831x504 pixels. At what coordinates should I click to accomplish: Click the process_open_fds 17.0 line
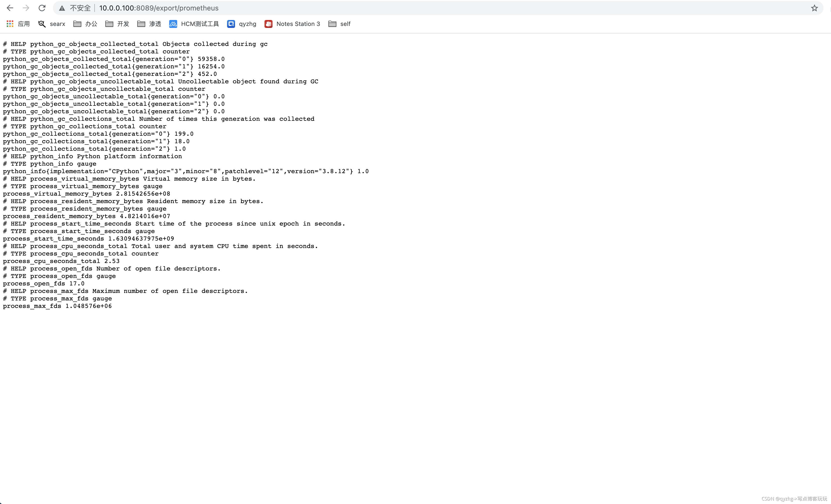pyautogui.click(x=44, y=283)
